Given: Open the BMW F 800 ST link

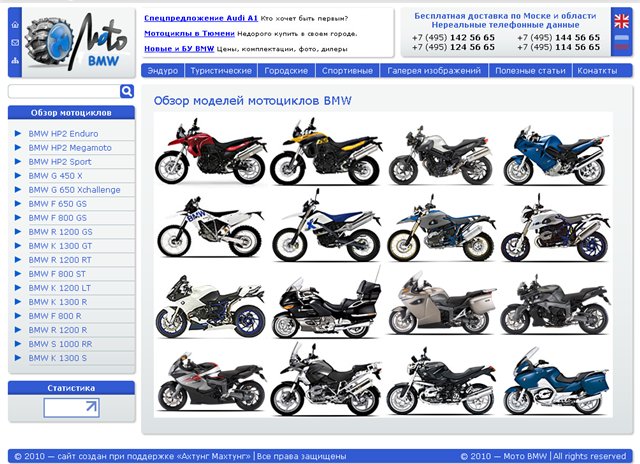Looking at the screenshot, I should (x=57, y=274).
